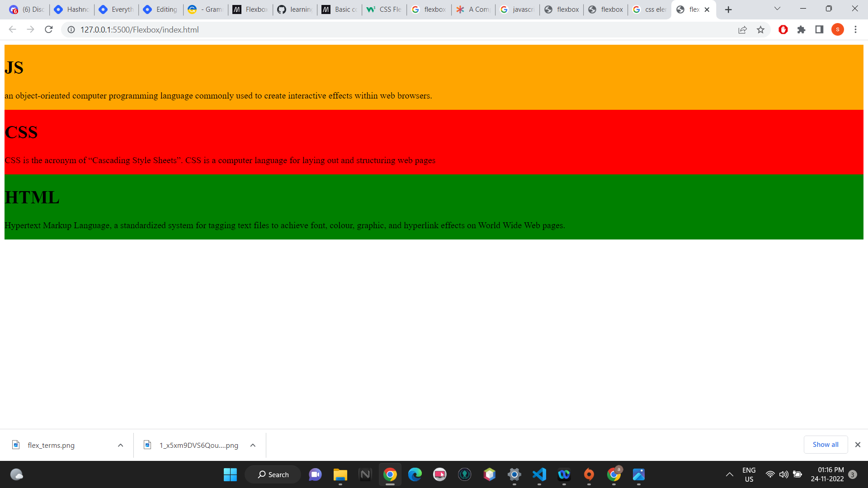The width and height of the screenshot is (868, 488).
Task: Click the HTML heading text
Action: point(32,197)
